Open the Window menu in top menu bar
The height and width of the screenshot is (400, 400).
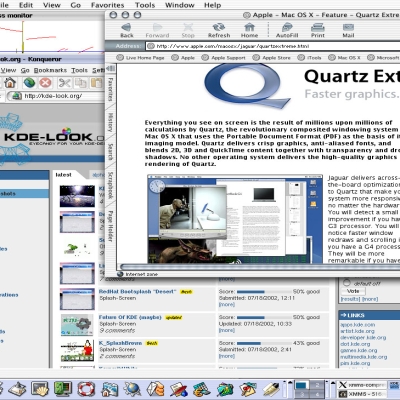click(x=180, y=5)
